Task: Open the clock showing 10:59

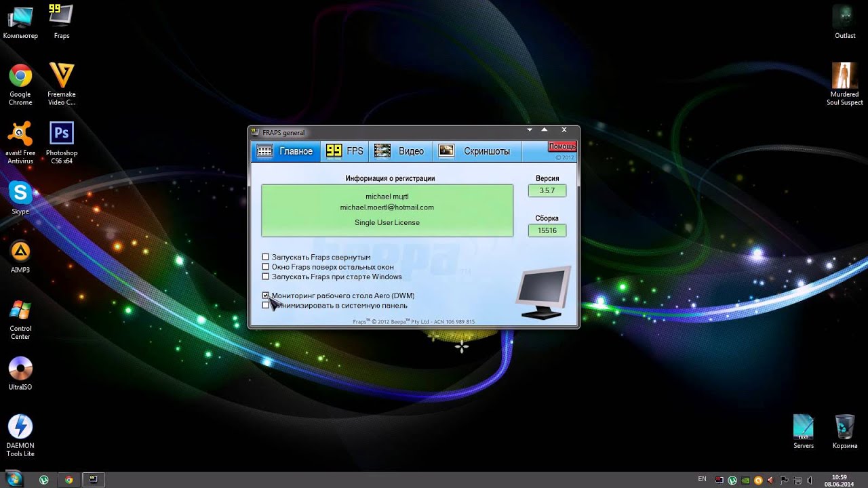Action: [x=839, y=480]
